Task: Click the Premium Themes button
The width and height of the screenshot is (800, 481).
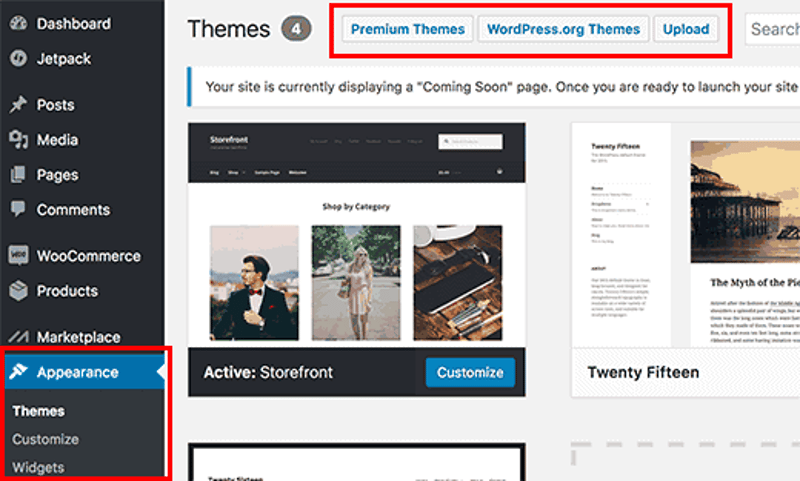Action: pos(408,29)
